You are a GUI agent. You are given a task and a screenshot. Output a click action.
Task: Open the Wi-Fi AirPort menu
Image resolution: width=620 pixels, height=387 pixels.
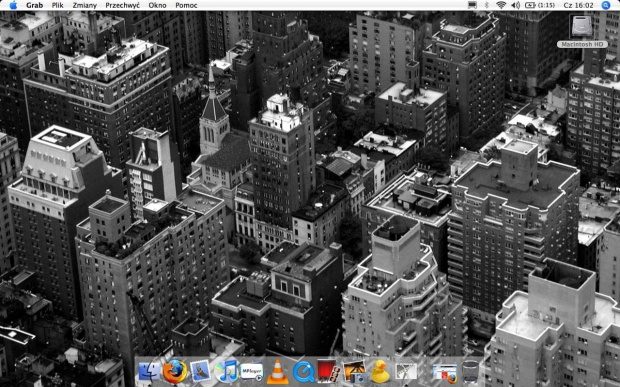click(501, 5)
